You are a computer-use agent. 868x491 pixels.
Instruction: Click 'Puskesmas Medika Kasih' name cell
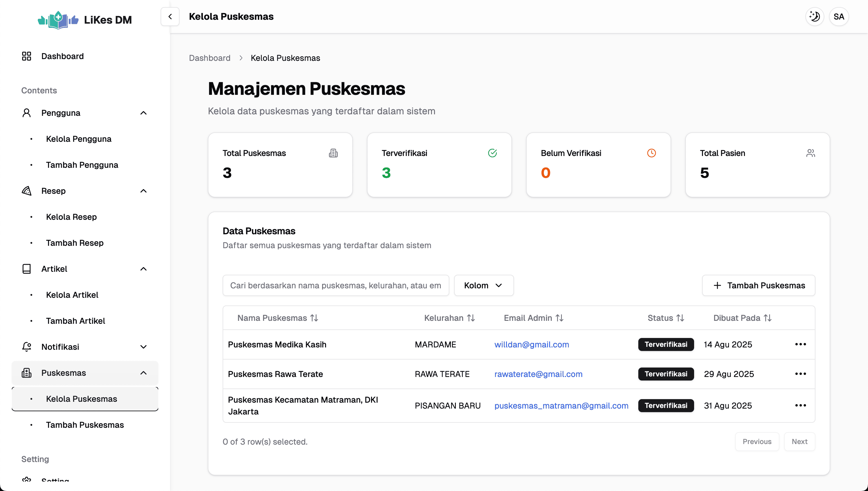(x=277, y=344)
